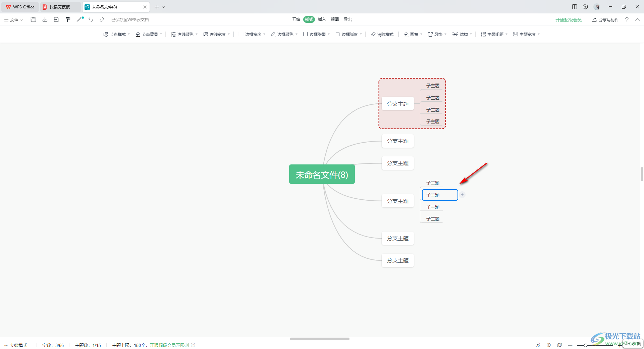Select the format painter tool
Viewport: 644px width, 349px height.
tap(68, 19)
